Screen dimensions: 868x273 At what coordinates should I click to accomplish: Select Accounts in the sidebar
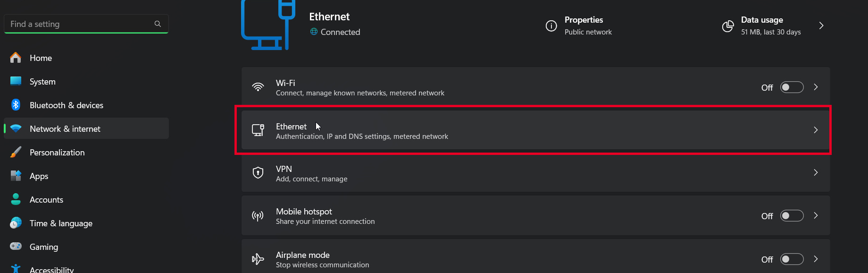(x=46, y=200)
